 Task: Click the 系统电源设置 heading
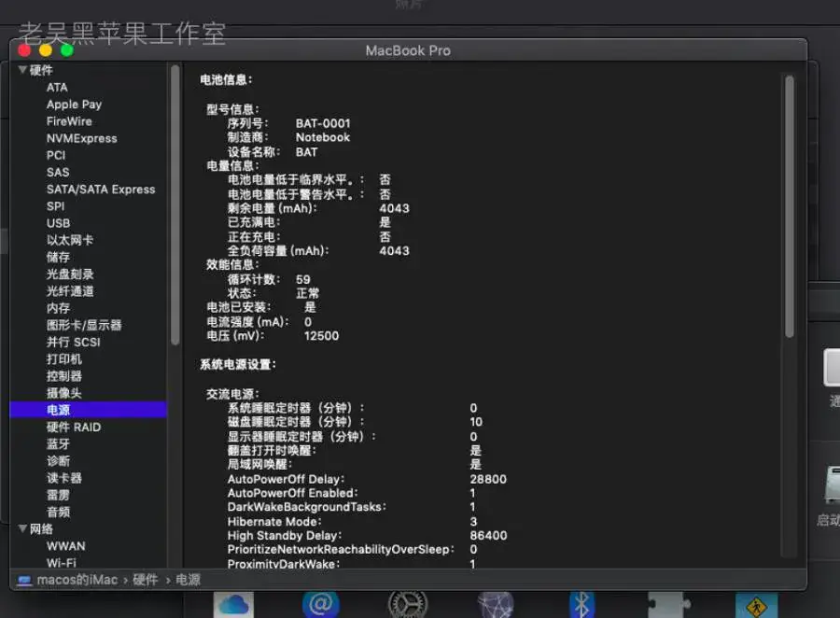(x=237, y=365)
